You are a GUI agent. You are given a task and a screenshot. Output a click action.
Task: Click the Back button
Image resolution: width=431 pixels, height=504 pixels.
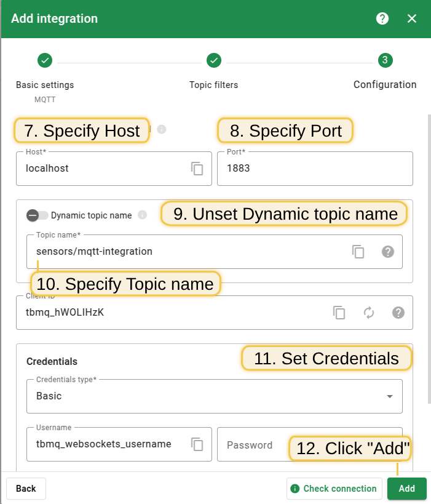click(x=26, y=489)
